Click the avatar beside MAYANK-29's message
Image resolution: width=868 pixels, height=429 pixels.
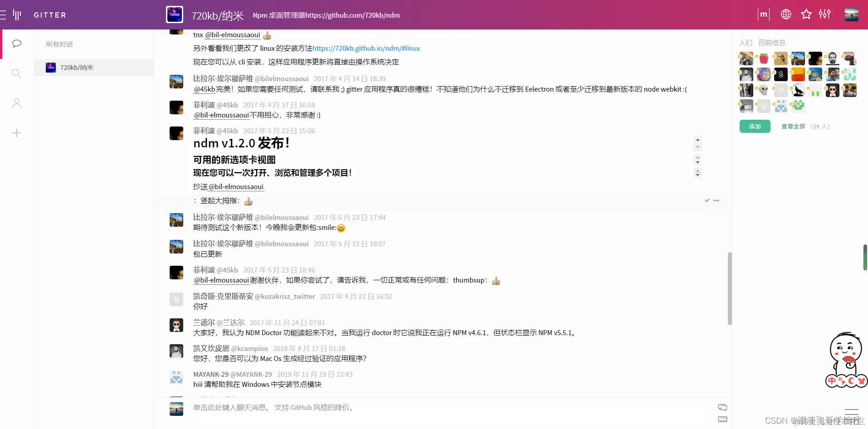click(x=176, y=377)
